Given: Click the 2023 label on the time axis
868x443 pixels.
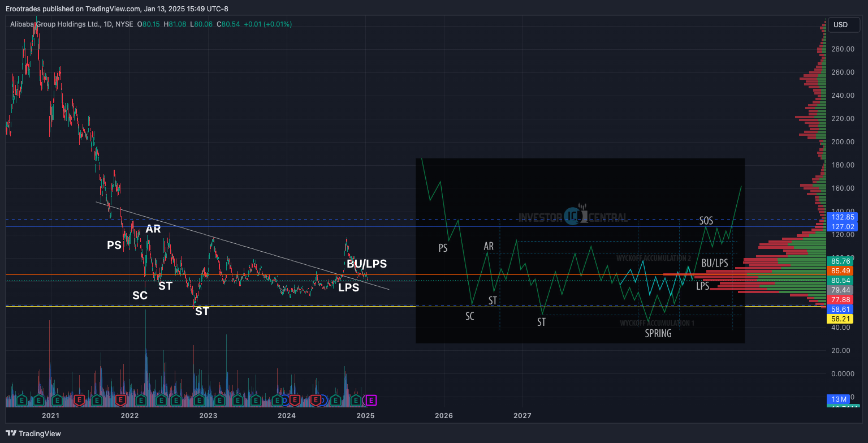Looking at the screenshot, I should pos(208,416).
